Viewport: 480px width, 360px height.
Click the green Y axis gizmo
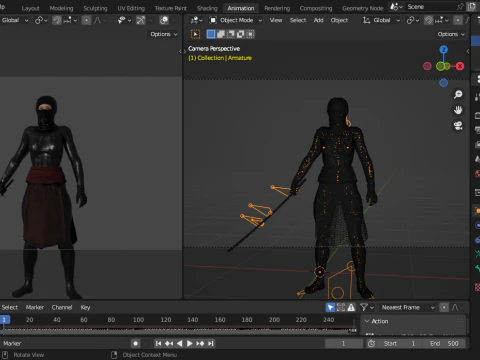click(441, 66)
